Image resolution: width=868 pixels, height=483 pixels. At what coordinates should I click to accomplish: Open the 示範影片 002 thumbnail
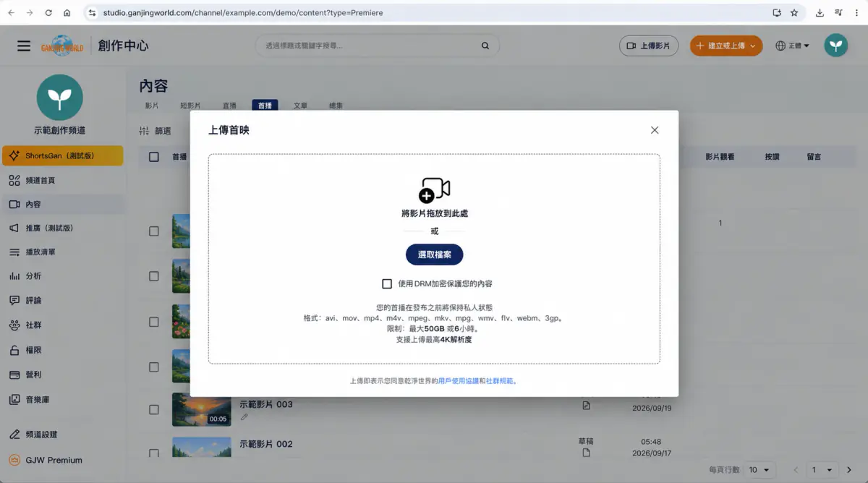click(202, 447)
